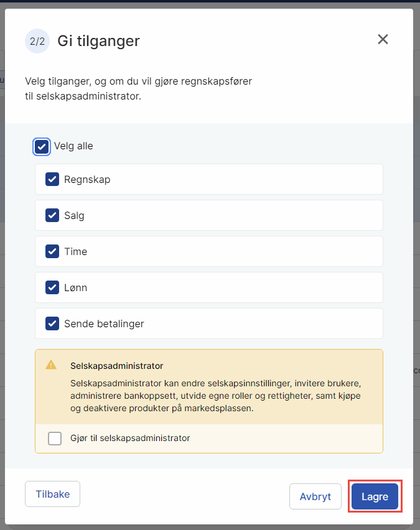Go back with the Tilbake button
The image size is (420, 530).
click(x=52, y=494)
